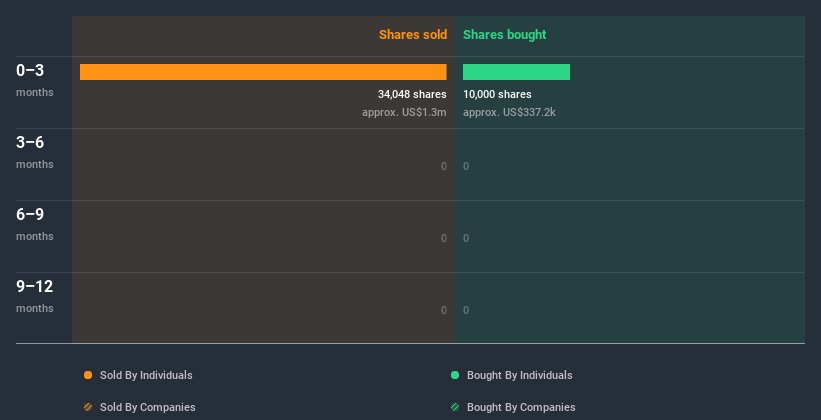Screen dimensions: 821x420
Task: Click the hatched Bought By Companies legend icon
Action: [x=455, y=407]
